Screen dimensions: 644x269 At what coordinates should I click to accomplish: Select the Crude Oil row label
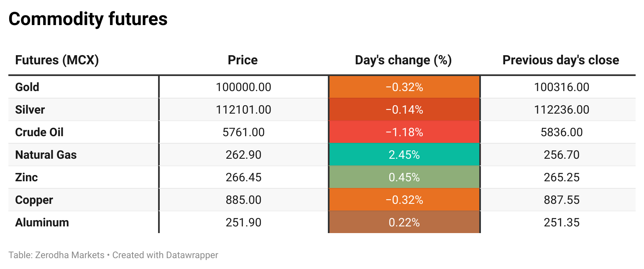click(x=39, y=132)
